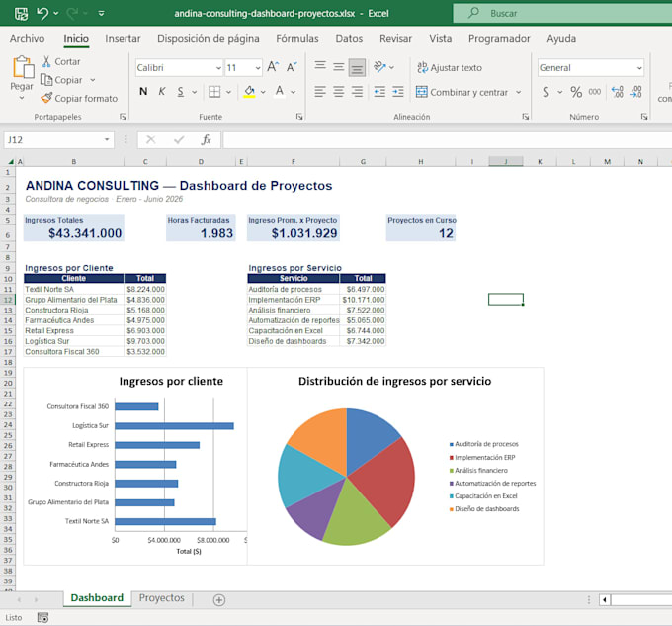The height and width of the screenshot is (626, 672).
Task: Click the Buscar search box
Action: pyautogui.click(x=562, y=13)
